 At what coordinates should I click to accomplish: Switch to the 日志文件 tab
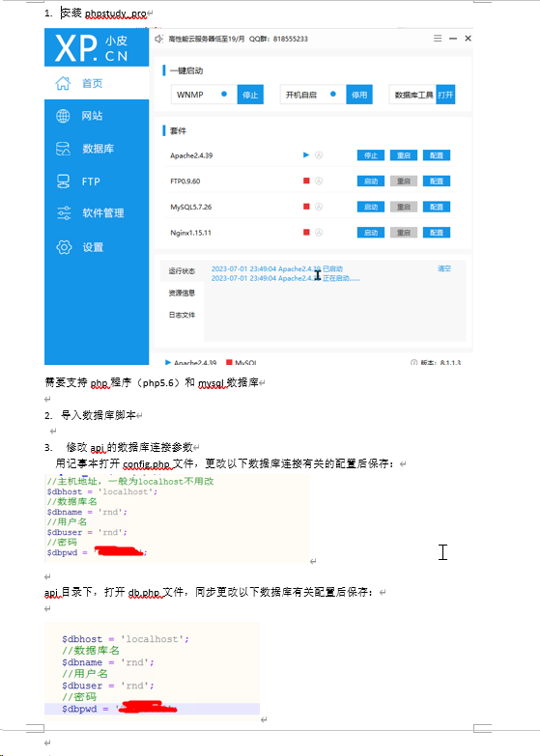coord(182,315)
